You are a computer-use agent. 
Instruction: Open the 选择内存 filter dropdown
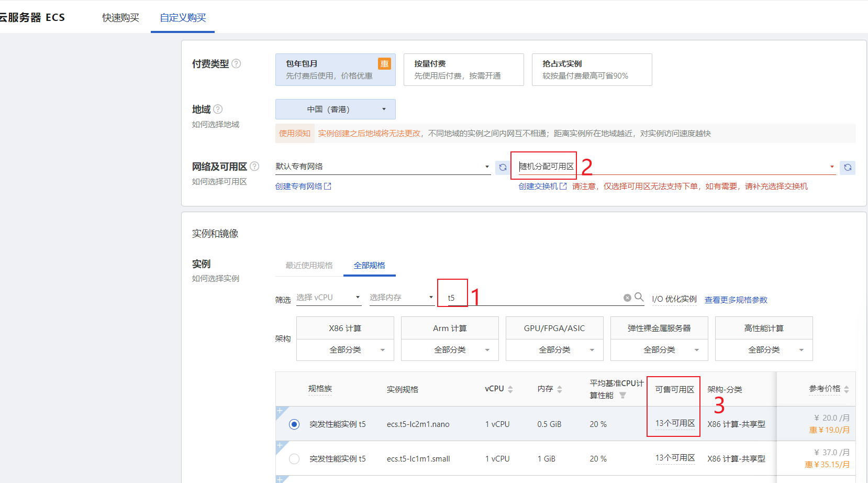(x=402, y=298)
